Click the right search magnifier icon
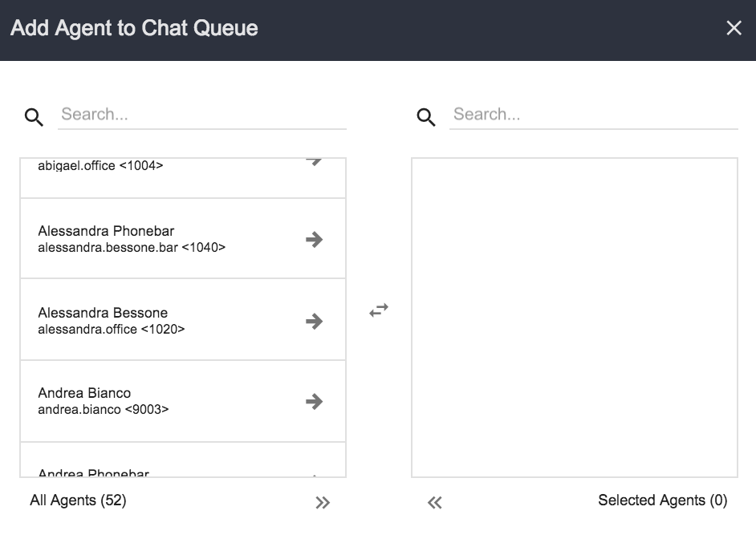 click(x=425, y=117)
